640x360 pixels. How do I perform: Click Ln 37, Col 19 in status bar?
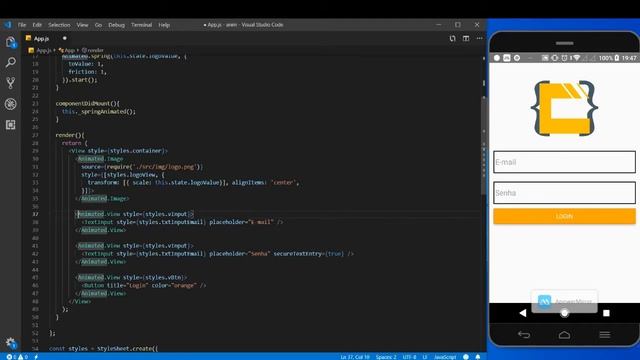pos(355,357)
